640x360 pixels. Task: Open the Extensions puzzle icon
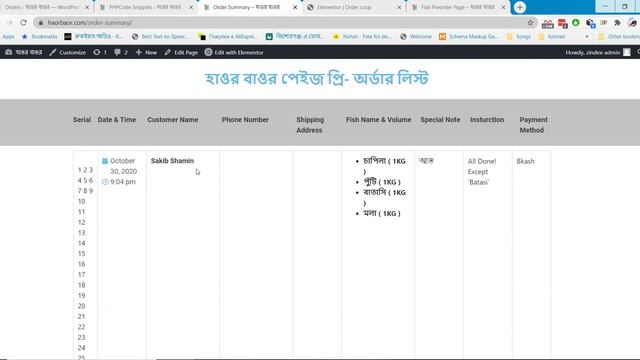point(617,23)
